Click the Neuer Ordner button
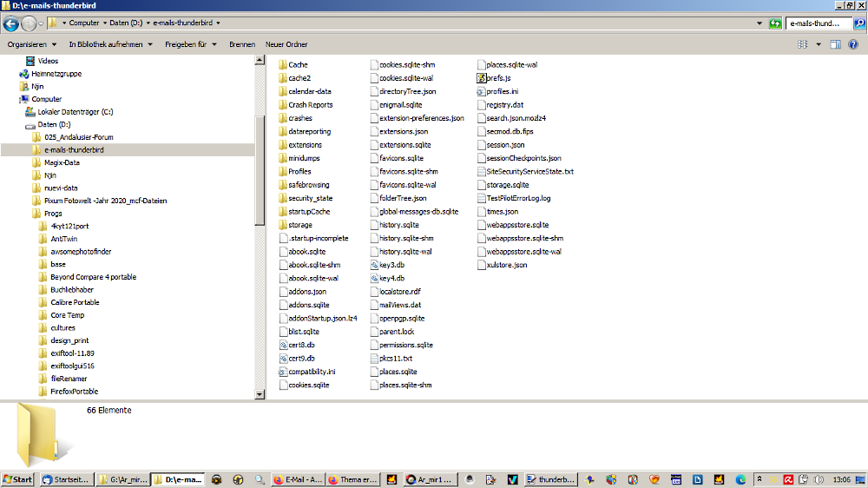This screenshot has height=488, width=868. [x=286, y=44]
